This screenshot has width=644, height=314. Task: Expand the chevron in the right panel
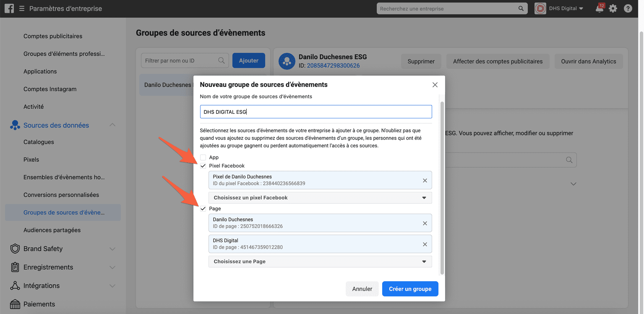pyautogui.click(x=574, y=184)
